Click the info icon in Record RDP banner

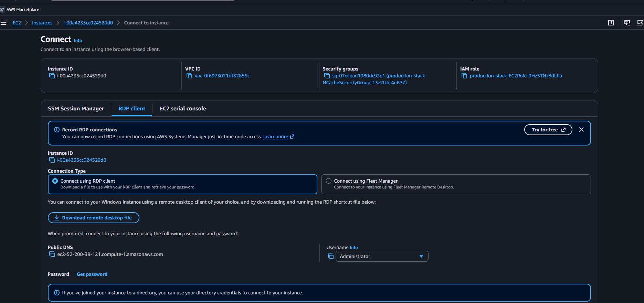pos(57,130)
